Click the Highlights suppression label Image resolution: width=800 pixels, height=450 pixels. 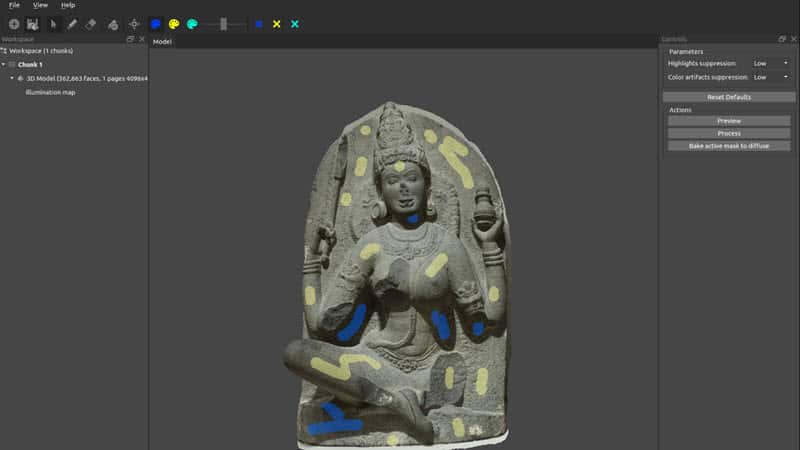702,63
